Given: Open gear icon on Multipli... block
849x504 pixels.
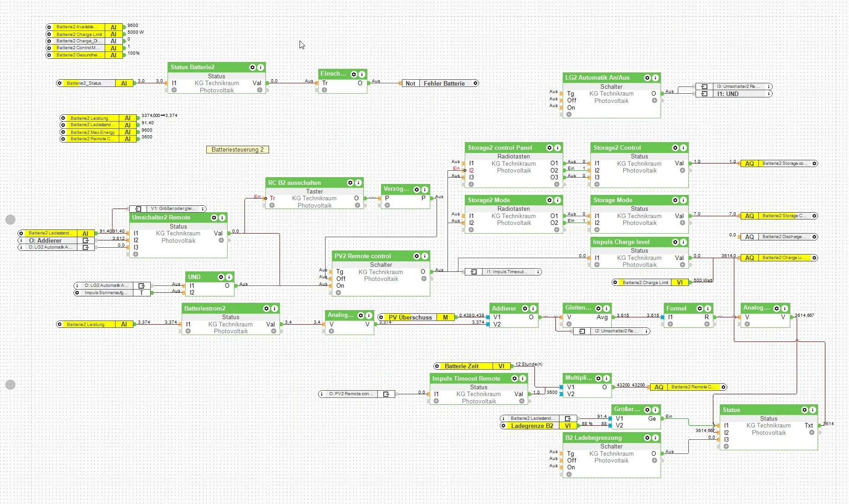Looking at the screenshot, I should click(x=599, y=379).
